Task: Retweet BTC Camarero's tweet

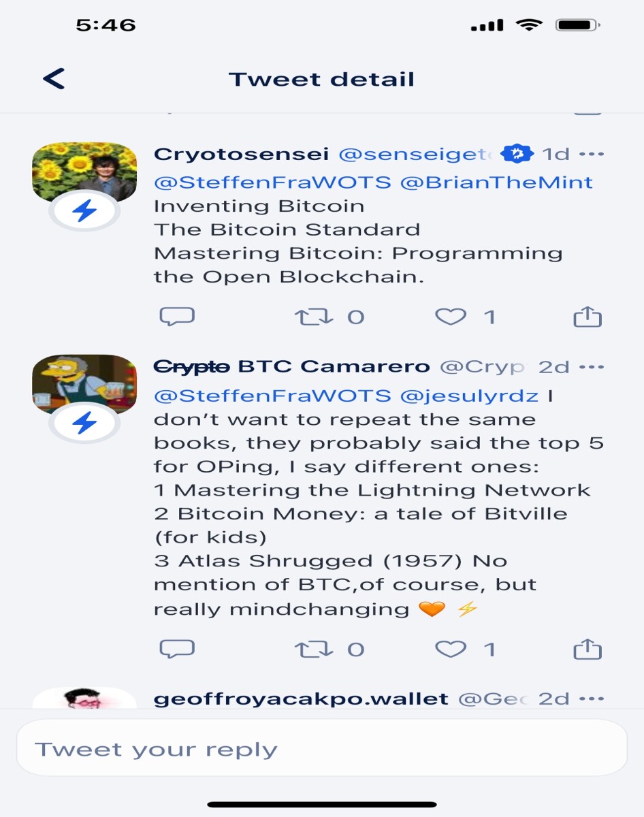Action: tap(312, 650)
